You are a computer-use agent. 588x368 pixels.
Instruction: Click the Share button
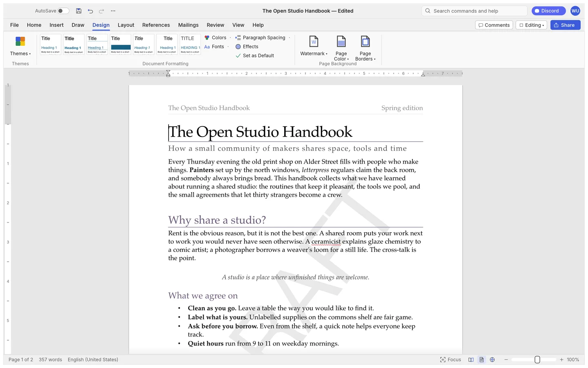point(565,25)
